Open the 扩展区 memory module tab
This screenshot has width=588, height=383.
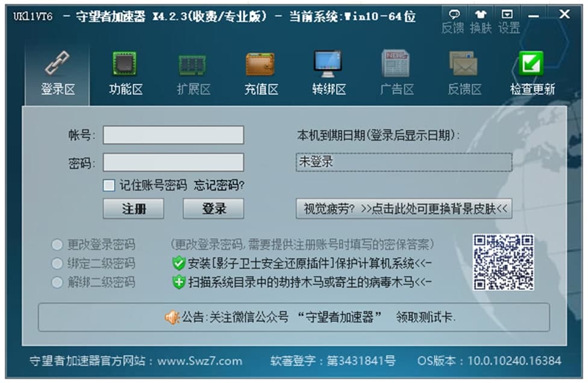(x=193, y=74)
